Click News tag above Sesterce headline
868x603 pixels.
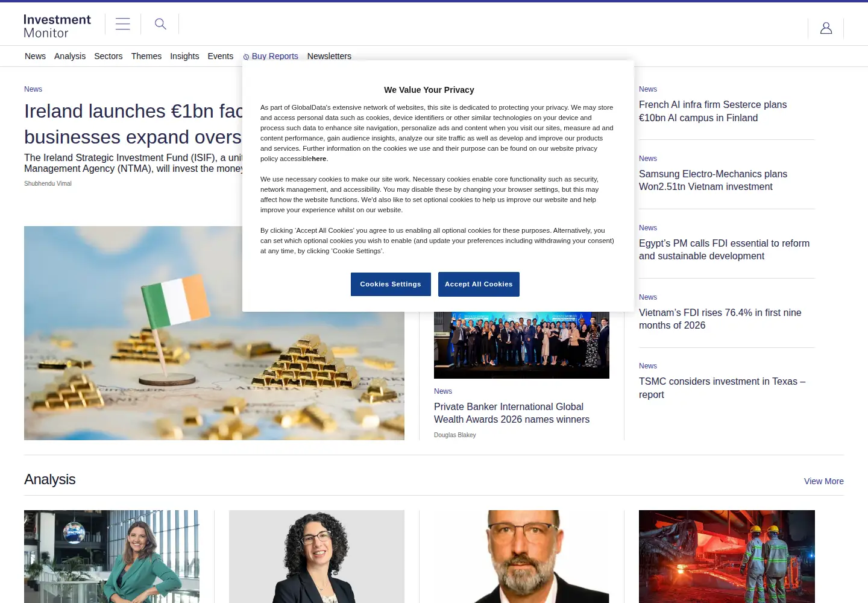[648, 89]
